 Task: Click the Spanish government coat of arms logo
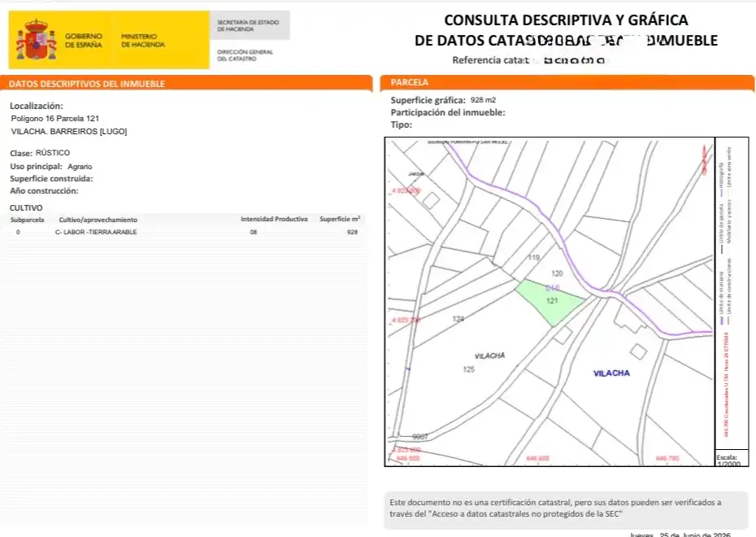(x=36, y=40)
